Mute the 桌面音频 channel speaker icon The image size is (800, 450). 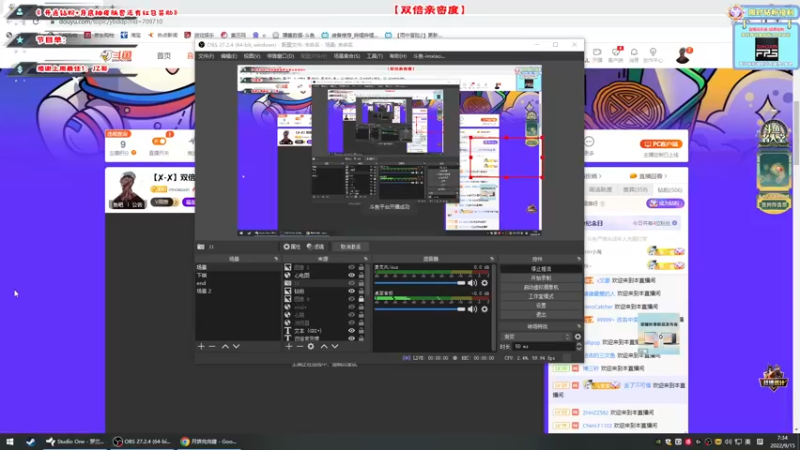point(472,309)
